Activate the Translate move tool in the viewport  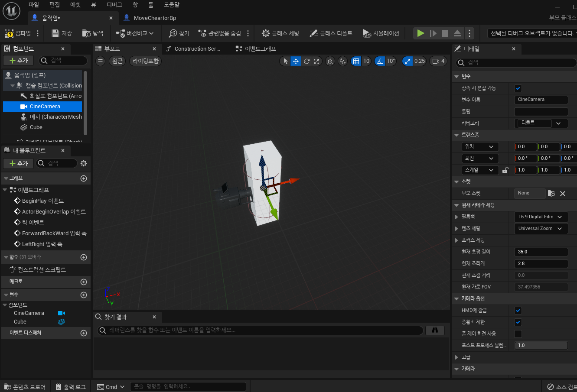point(296,61)
